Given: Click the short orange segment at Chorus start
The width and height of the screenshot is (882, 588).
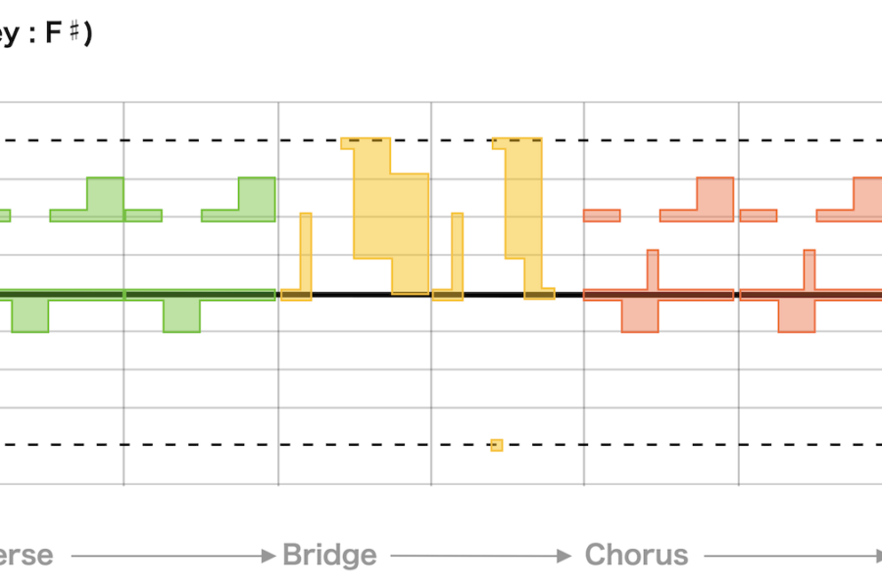Looking at the screenshot, I should pos(602,216).
